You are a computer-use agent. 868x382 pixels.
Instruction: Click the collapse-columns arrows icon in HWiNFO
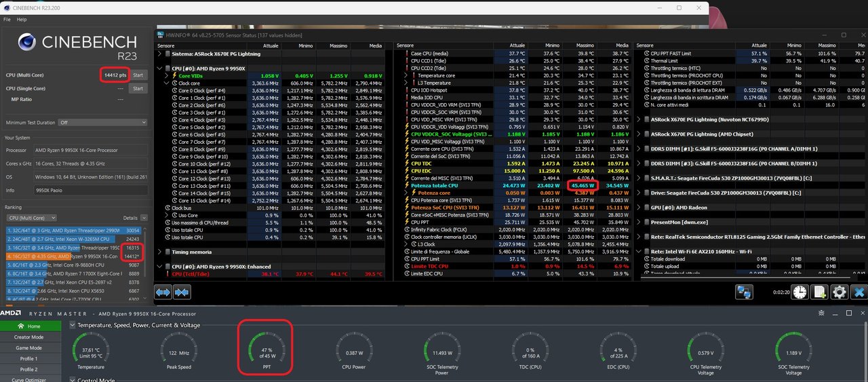point(181,292)
